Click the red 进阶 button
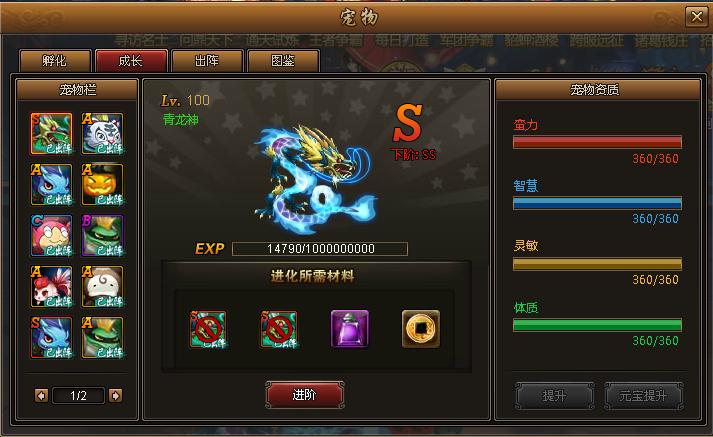This screenshot has height=437, width=713. pyautogui.click(x=305, y=395)
